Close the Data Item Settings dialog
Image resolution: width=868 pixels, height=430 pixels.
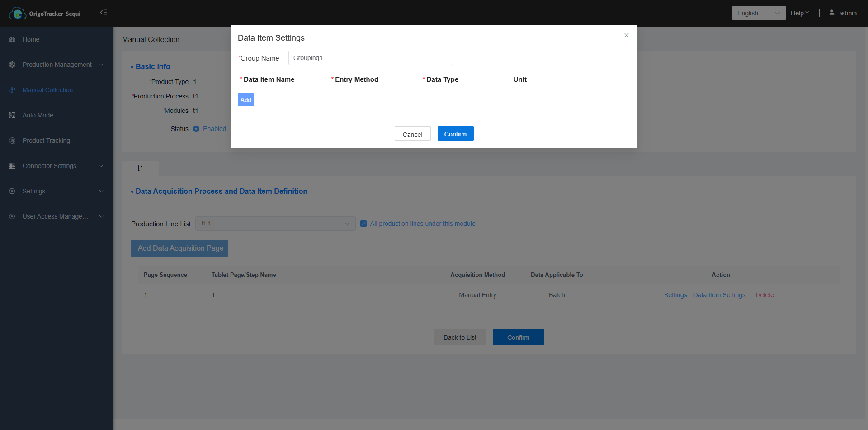(626, 35)
